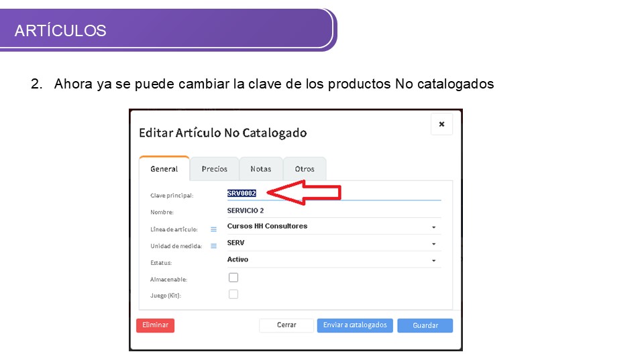Click the purple ARTÍCULOS header banner
Image resolution: width=644 pixels, height=362 pixels.
(x=168, y=30)
